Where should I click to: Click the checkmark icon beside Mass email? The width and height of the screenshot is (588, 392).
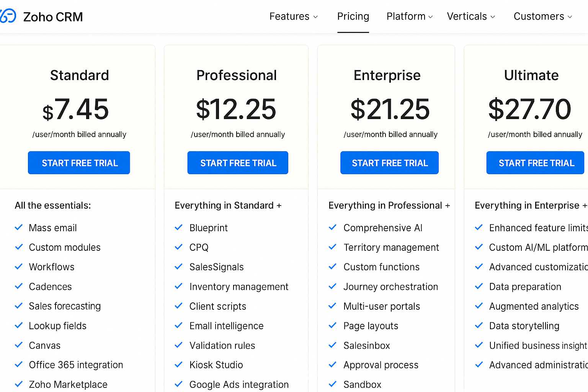point(19,227)
